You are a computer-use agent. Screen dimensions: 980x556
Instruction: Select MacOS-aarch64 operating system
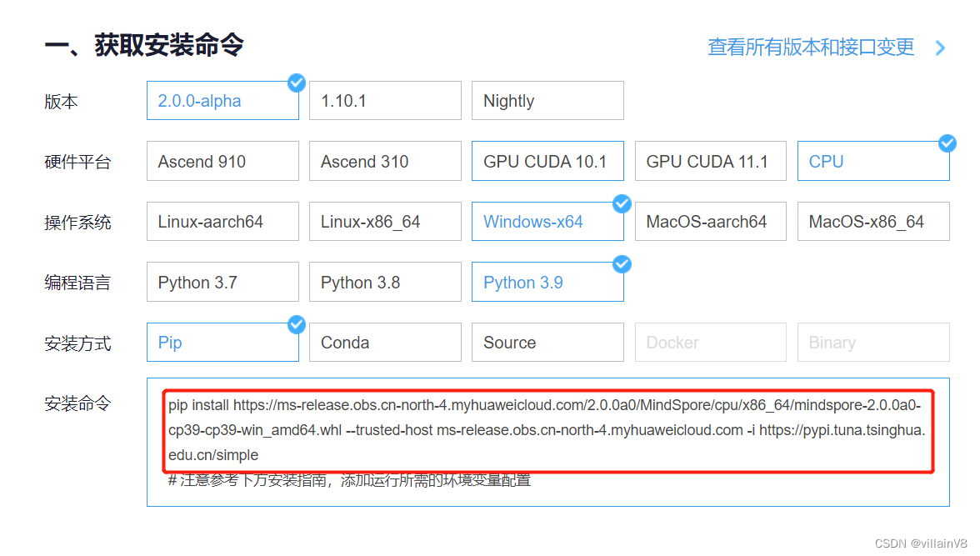[710, 221]
